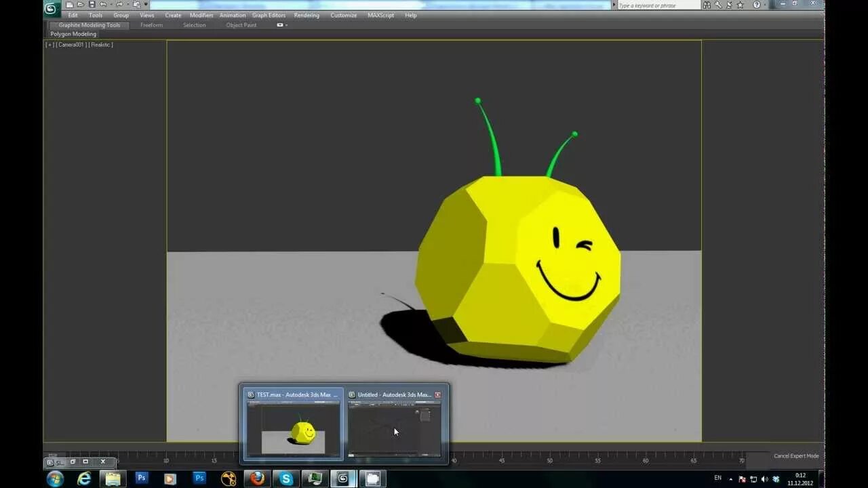Image resolution: width=868 pixels, height=488 pixels.
Task: Open the Modifiers menu
Action: click(201, 15)
